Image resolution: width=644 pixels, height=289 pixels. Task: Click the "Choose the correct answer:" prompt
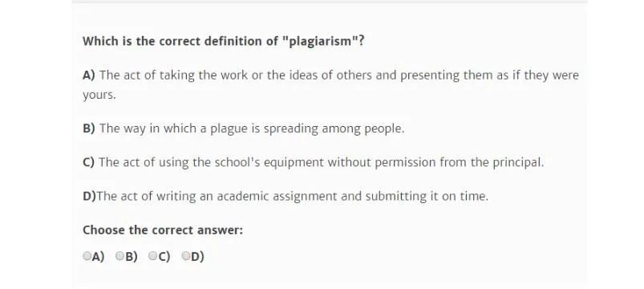pos(163,230)
